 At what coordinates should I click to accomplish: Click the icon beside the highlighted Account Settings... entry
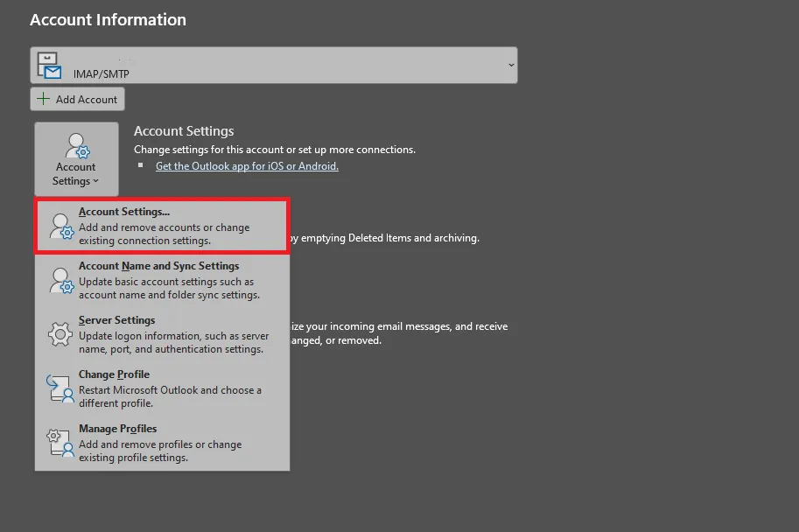(60, 226)
